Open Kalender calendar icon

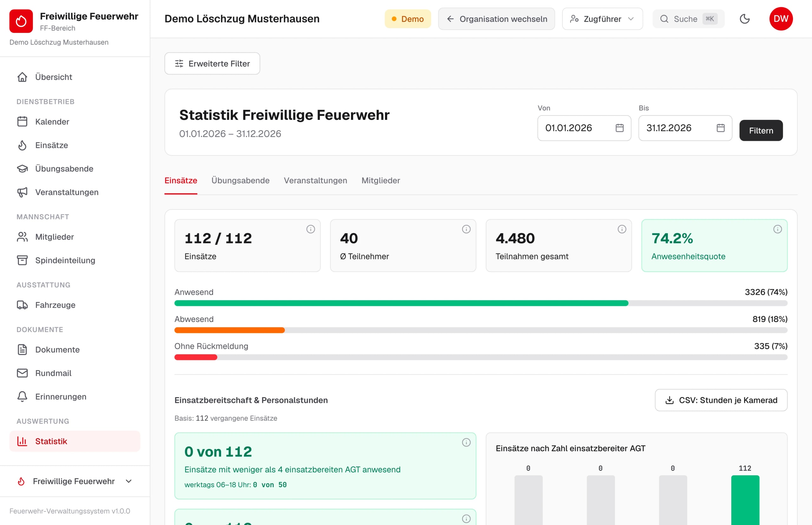tap(23, 122)
